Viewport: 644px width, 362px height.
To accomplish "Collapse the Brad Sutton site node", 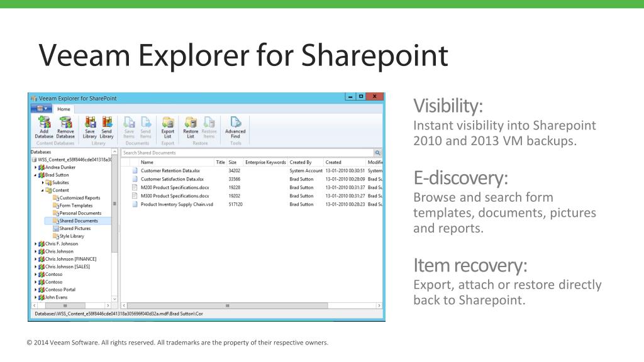I will (x=35, y=175).
